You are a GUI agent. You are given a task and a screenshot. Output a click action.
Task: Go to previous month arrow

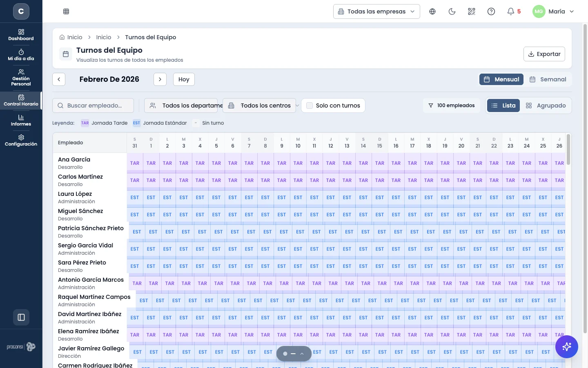tap(59, 79)
